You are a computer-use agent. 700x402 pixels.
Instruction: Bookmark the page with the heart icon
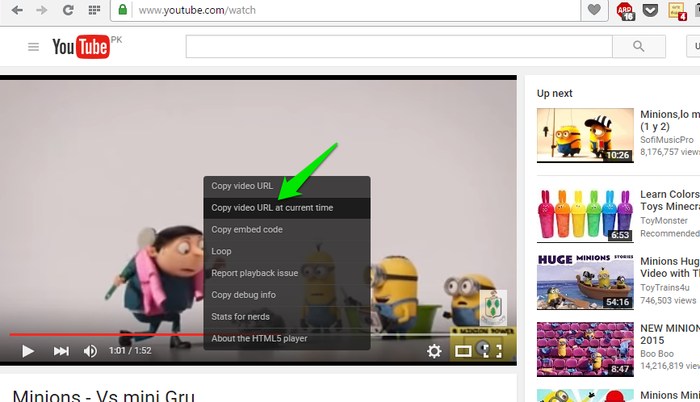click(x=594, y=9)
